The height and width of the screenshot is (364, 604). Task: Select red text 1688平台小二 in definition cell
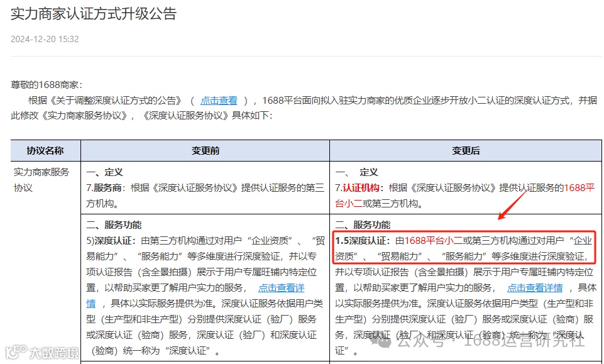(x=465, y=196)
